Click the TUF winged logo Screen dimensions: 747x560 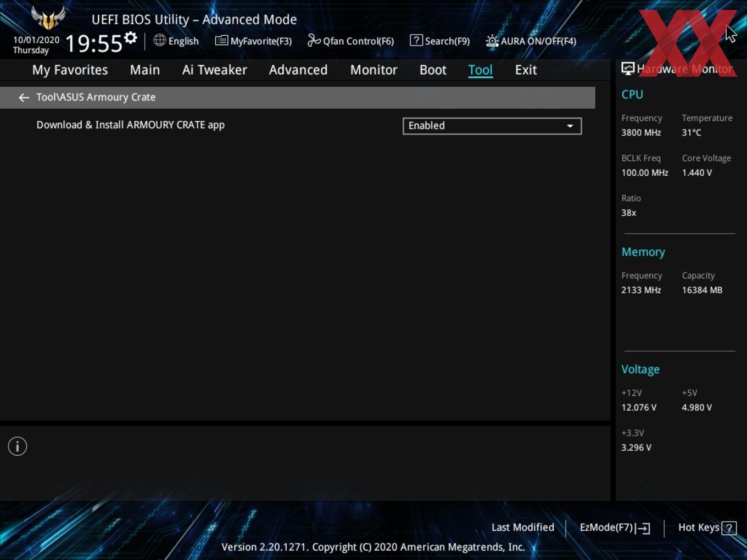click(x=48, y=18)
